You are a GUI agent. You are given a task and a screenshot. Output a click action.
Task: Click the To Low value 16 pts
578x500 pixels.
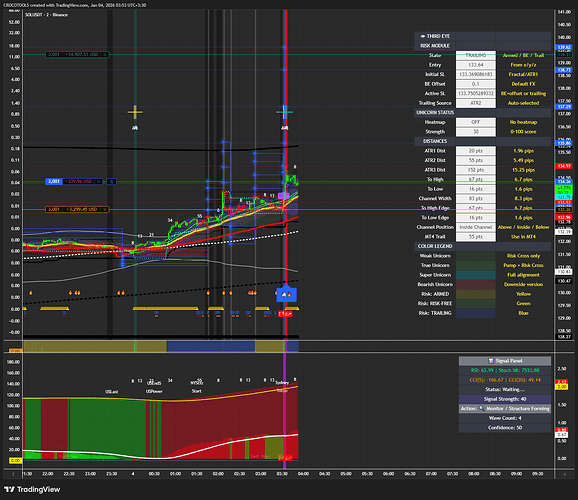pyautogui.click(x=476, y=189)
